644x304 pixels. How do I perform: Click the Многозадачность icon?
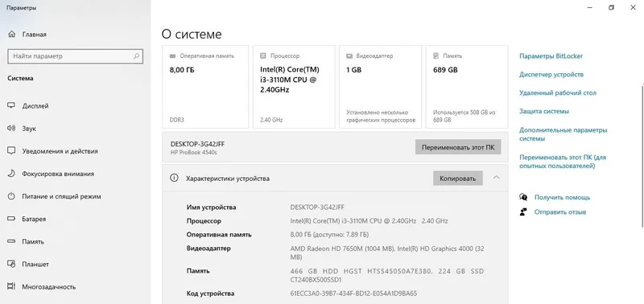click(x=11, y=287)
